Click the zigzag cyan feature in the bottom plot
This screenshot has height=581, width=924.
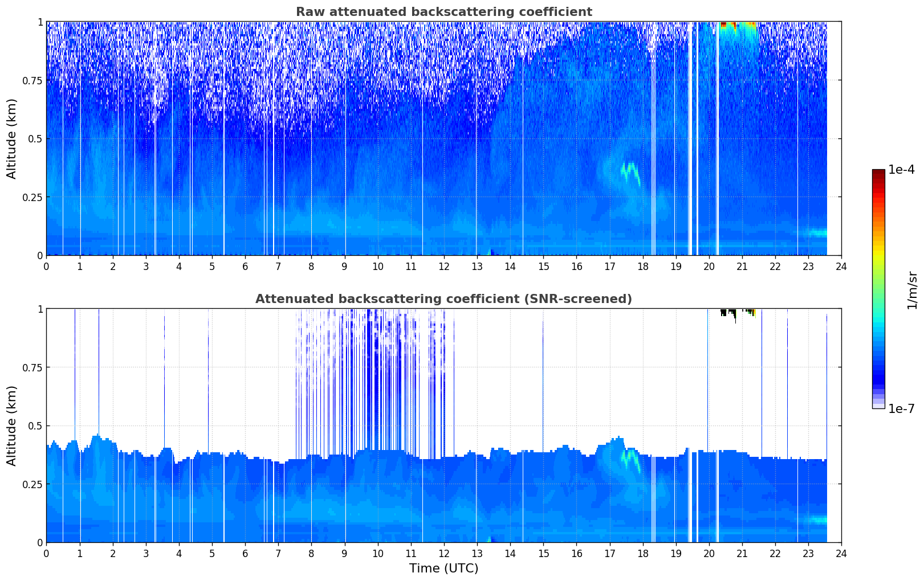point(630,460)
